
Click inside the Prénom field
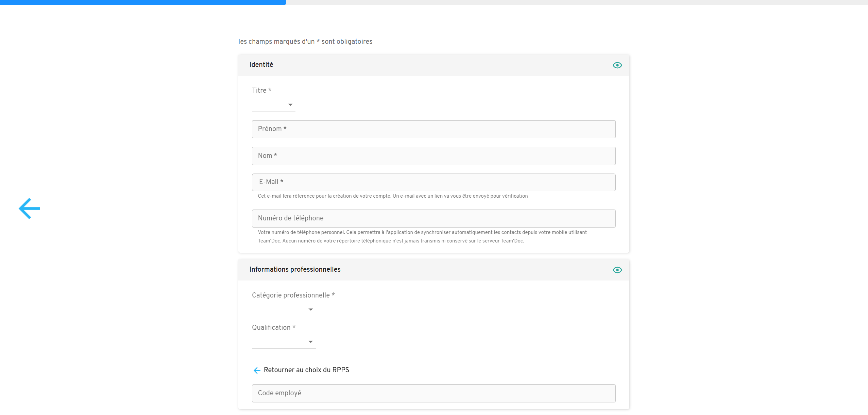[433, 129]
